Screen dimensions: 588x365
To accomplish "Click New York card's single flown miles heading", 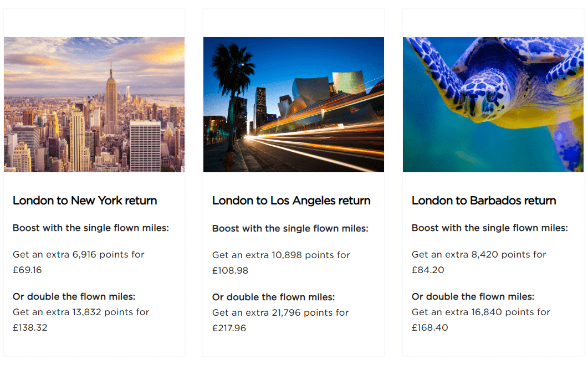I will [x=91, y=228].
